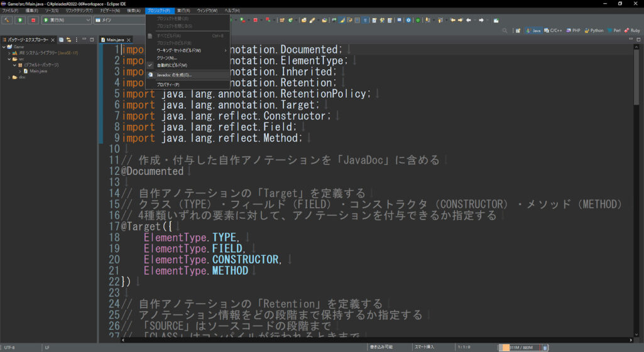Image resolution: width=644 pixels, height=352 pixels.
Task: Click the heap memory 311M / 883M indicator
Action: click(x=519, y=348)
